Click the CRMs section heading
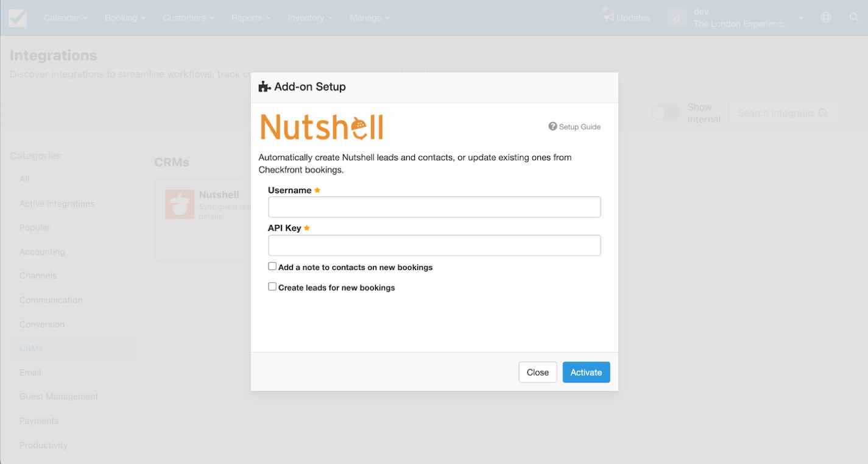 (x=172, y=162)
